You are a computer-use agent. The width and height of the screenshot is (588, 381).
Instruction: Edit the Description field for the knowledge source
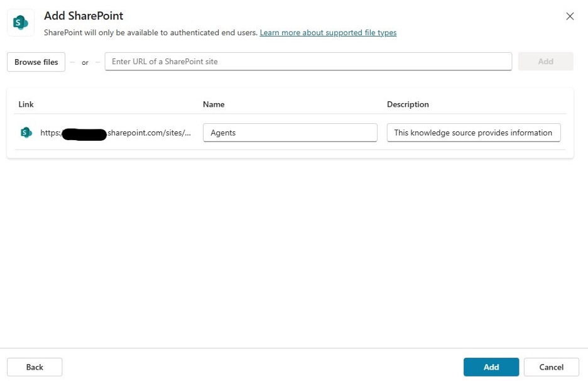tap(474, 133)
